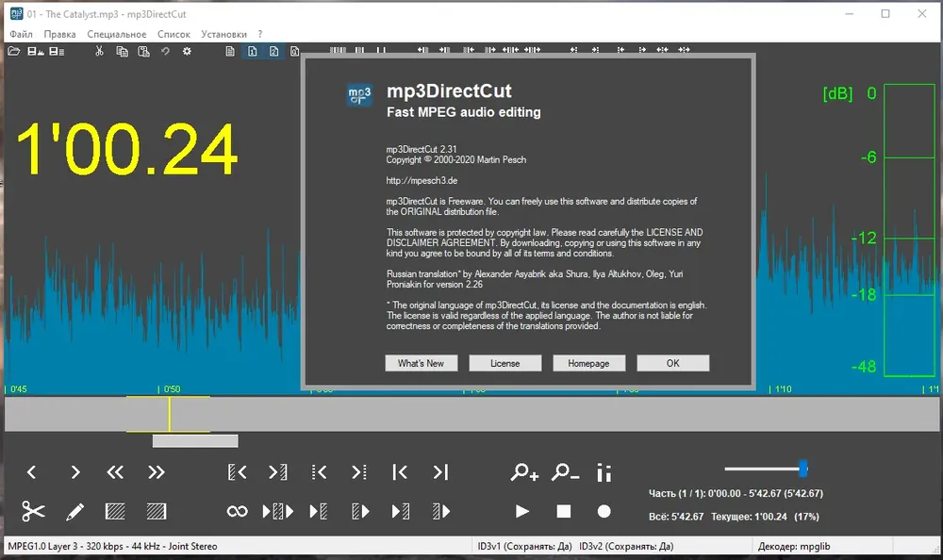Click the 'Часть (1 / 1)' info line
The image size is (943, 560).
(x=736, y=493)
